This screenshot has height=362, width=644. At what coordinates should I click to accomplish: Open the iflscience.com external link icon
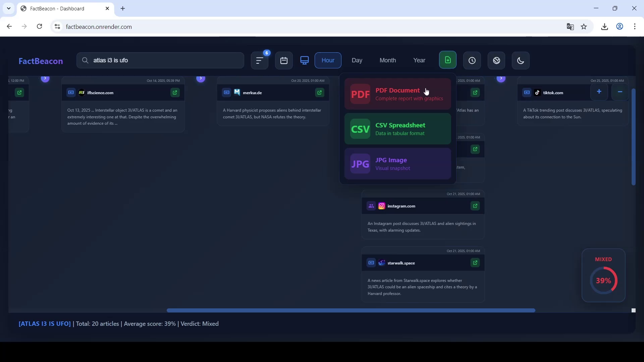coord(175,93)
